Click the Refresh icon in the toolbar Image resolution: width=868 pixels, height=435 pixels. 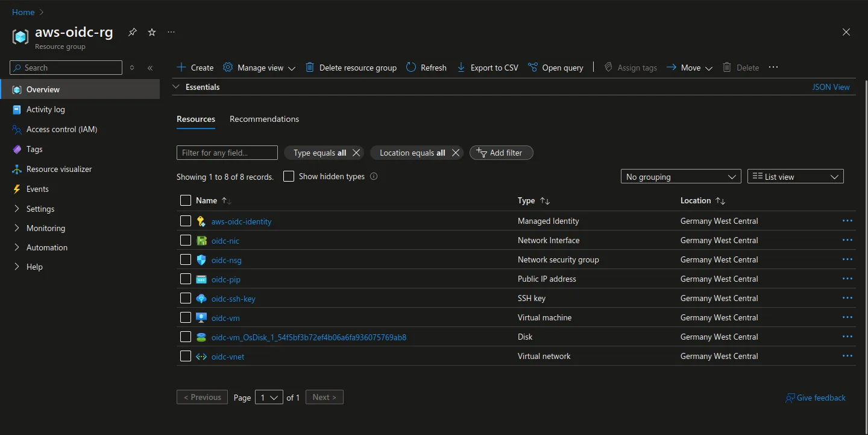click(411, 68)
